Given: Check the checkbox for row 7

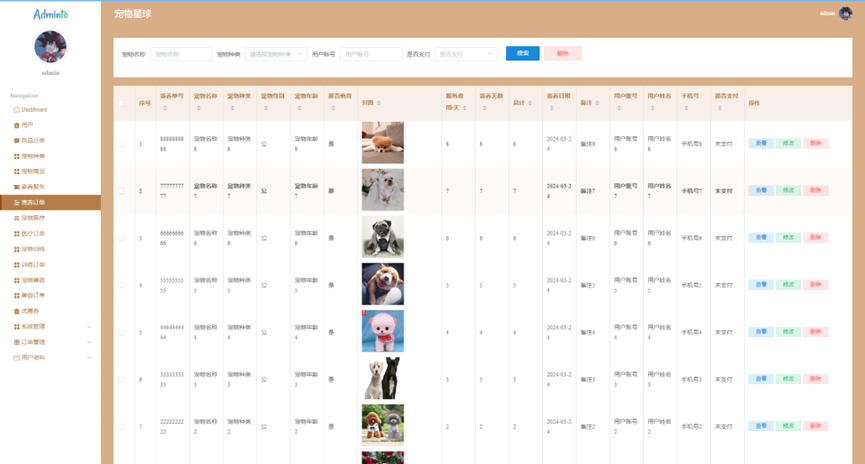Looking at the screenshot, I should point(121,426).
